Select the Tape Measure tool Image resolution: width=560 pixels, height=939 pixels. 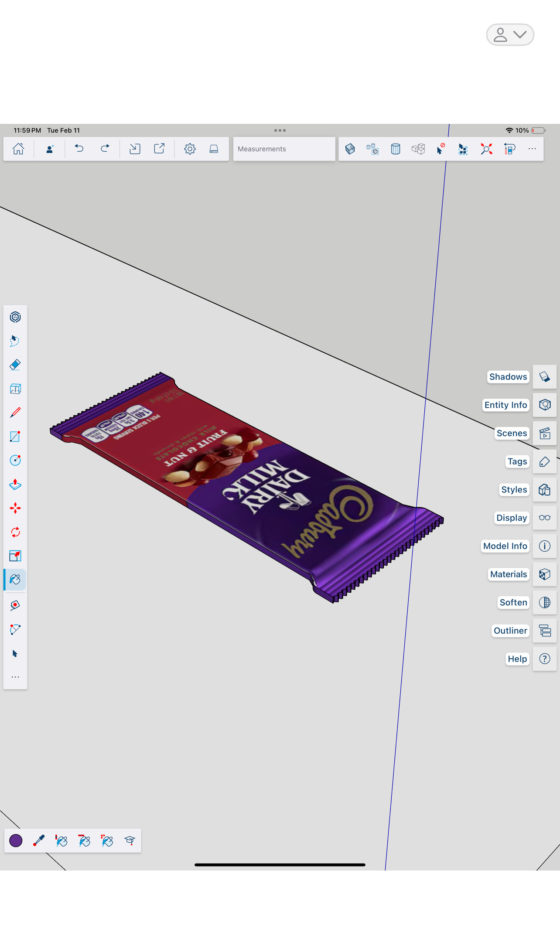(15, 605)
